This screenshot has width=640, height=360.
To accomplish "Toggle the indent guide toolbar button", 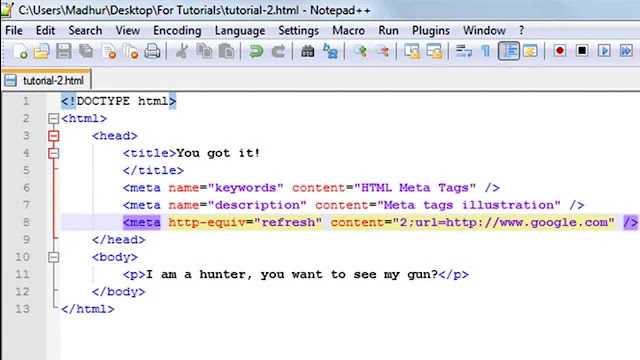I will (x=509, y=51).
